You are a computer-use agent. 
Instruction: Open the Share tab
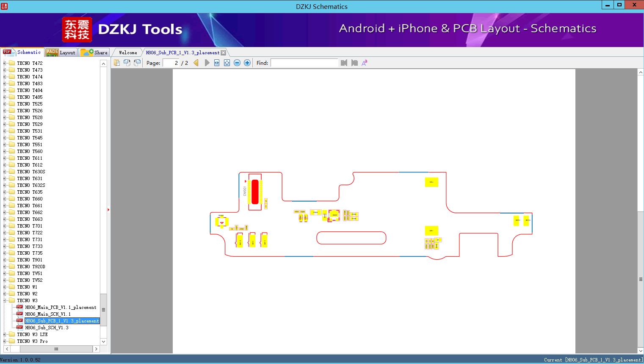(94, 52)
